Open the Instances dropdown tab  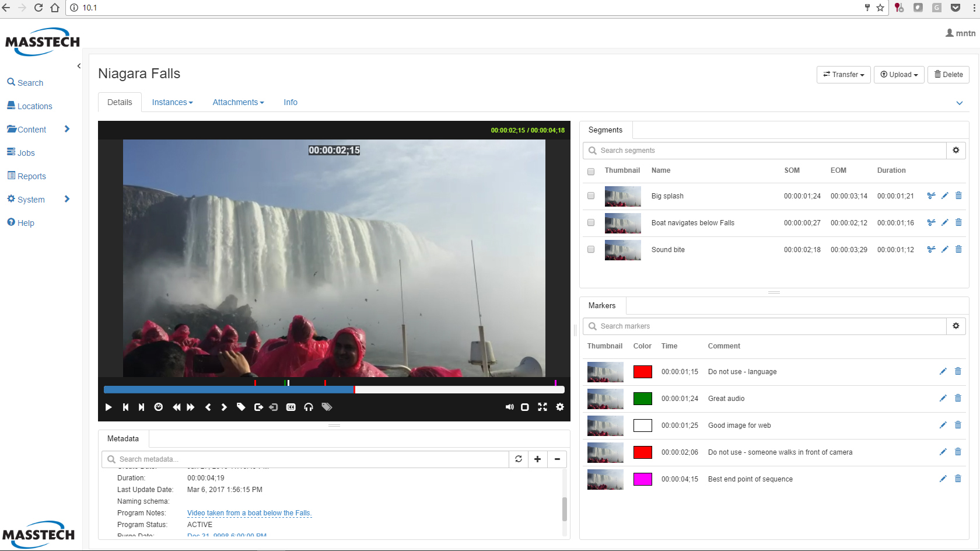pos(172,102)
